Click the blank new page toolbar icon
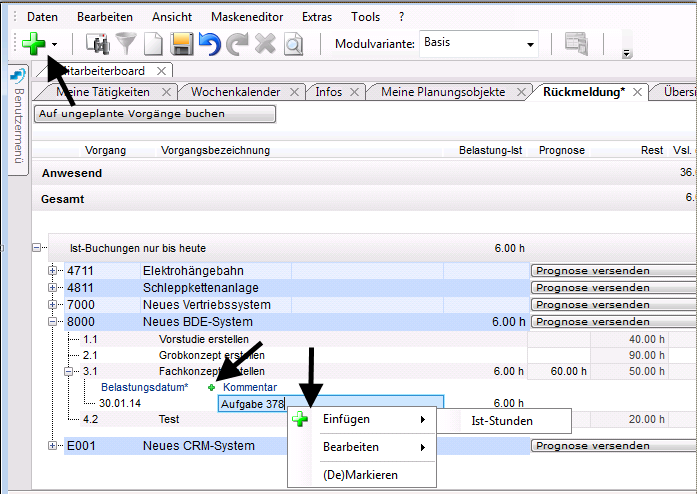The width and height of the screenshot is (697, 494). 153,44
